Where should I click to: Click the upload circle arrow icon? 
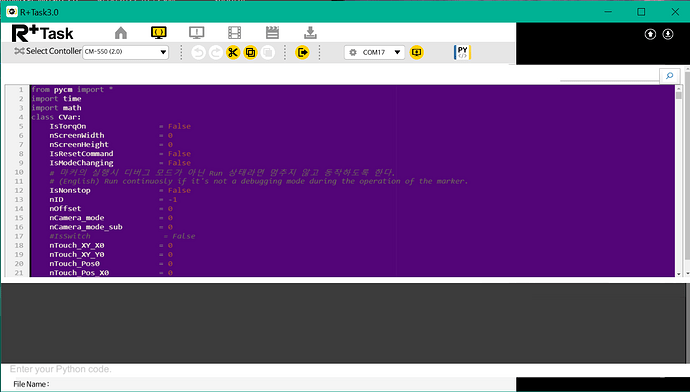pyautogui.click(x=650, y=34)
